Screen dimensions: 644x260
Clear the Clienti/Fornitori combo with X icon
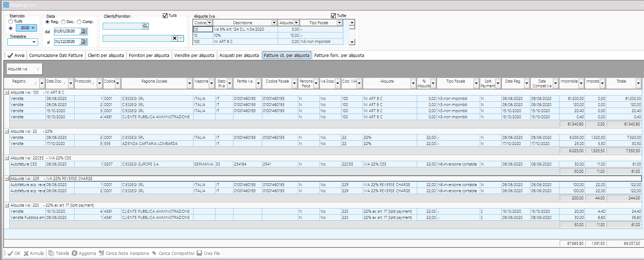click(x=175, y=38)
